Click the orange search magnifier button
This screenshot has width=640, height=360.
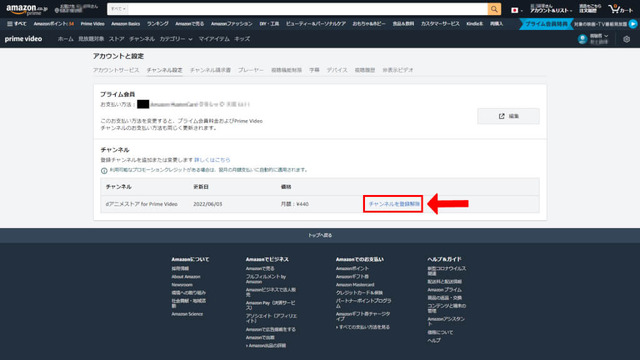(494, 9)
